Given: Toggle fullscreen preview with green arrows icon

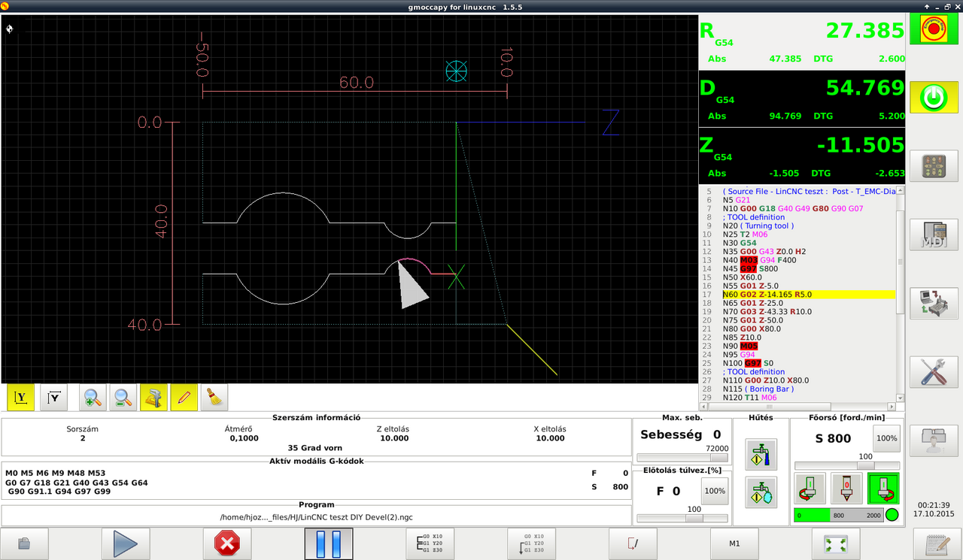Looking at the screenshot, I should pyautogui.click(x=836, y=543).
